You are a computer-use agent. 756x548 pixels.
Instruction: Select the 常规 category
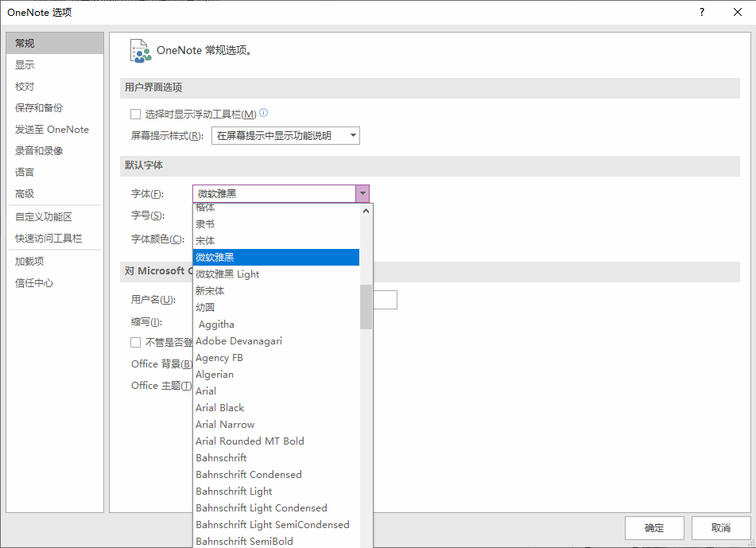click(55, 44)
